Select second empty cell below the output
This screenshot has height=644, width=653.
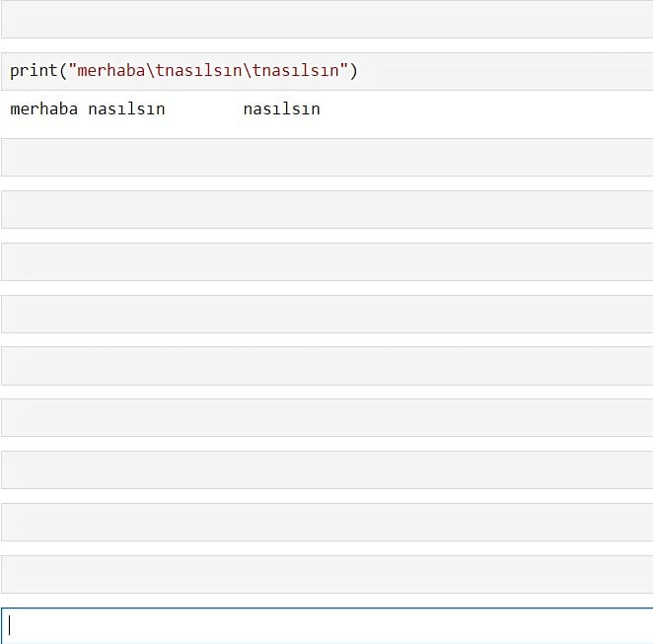click(x=326, y=209)
